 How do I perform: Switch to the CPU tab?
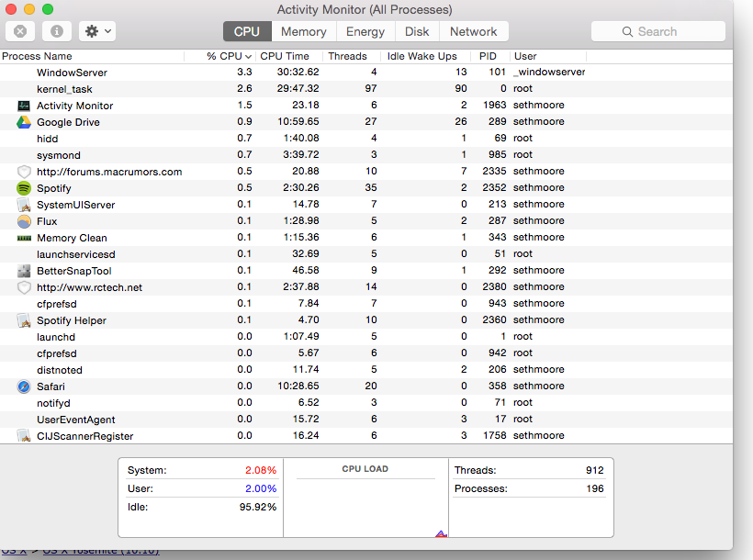[247, 31]
